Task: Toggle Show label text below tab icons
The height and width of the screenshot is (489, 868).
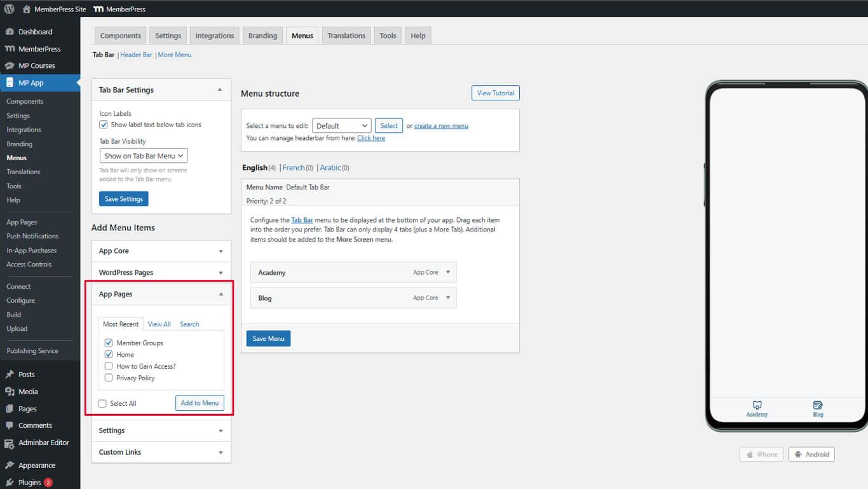Action: pyautogui.click(x=104, y=125)
